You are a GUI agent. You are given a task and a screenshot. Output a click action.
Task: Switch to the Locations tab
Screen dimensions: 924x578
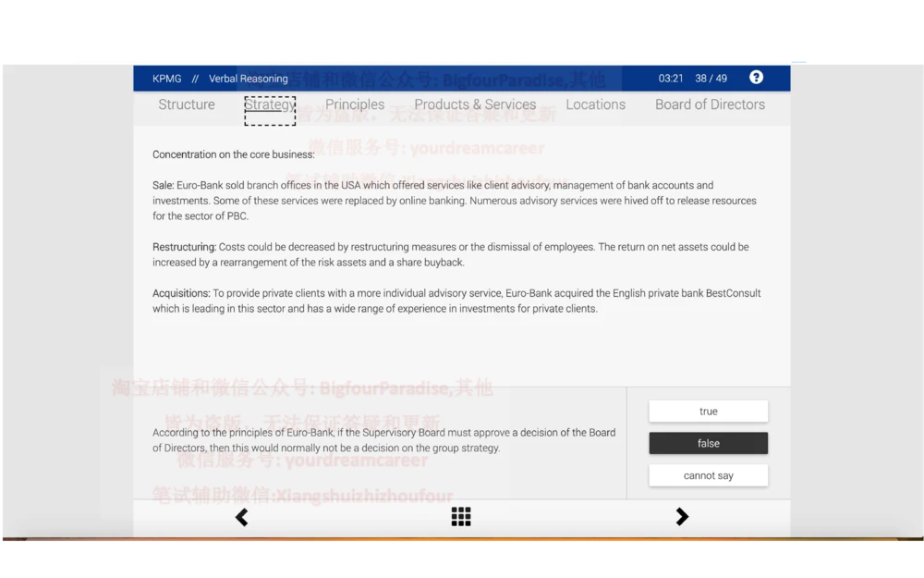pos(595,105)
